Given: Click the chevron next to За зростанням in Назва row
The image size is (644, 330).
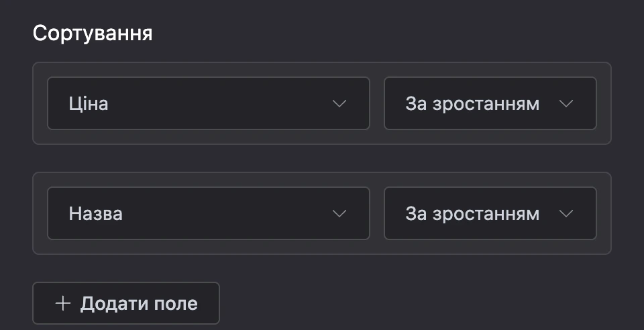Looking at the screenshot, I should pos(566,214).
